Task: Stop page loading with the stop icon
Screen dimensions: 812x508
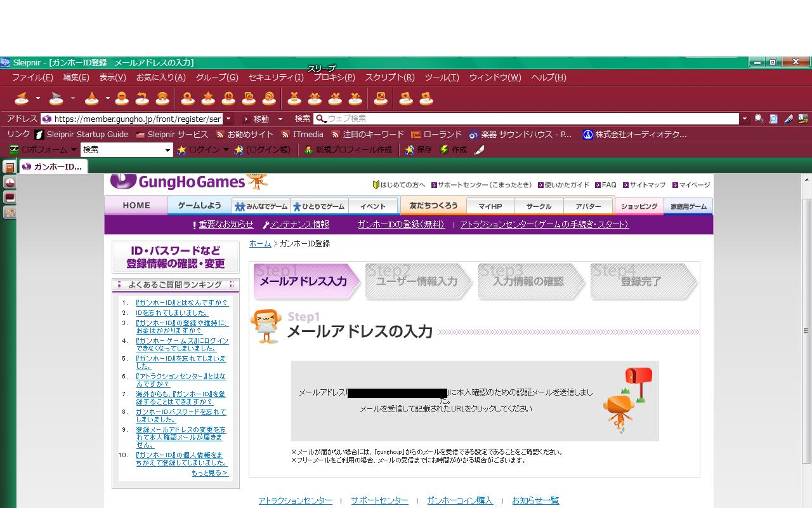Action: pos(122,98)
